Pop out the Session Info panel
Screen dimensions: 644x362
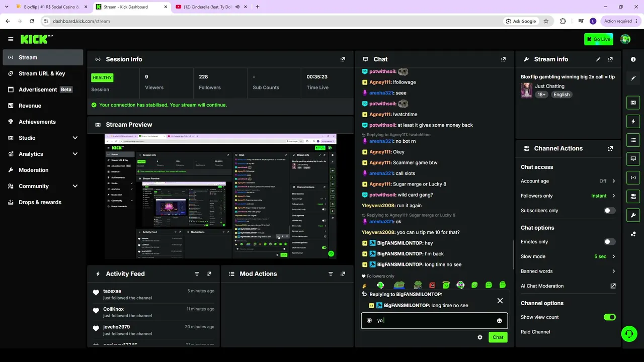343,59
